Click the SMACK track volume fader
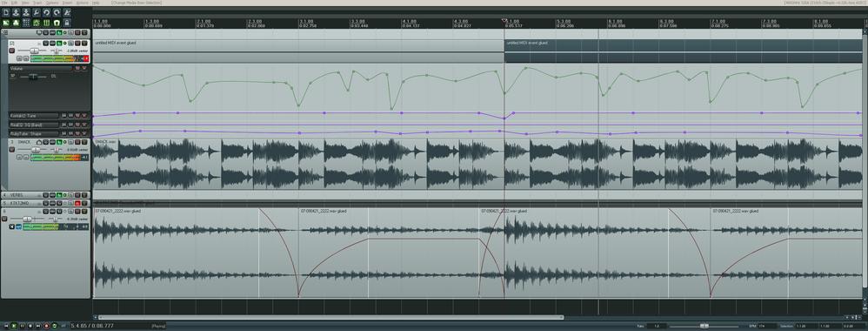868x331 pixels. (x=35, y=149)
